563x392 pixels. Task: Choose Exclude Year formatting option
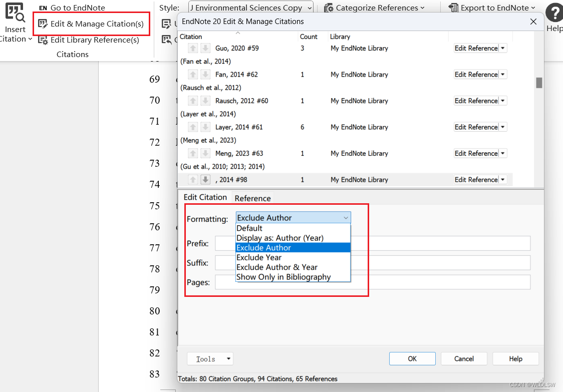pyautogui.click(x=293, y=257)
